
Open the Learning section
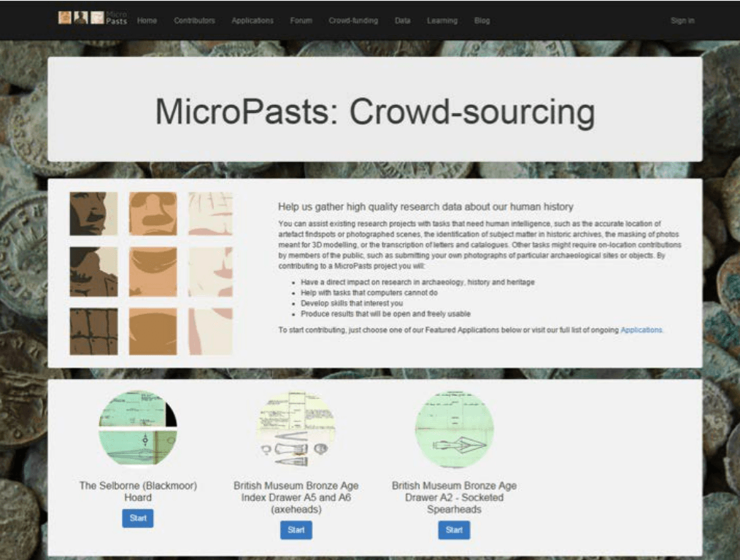coord(442,20)
